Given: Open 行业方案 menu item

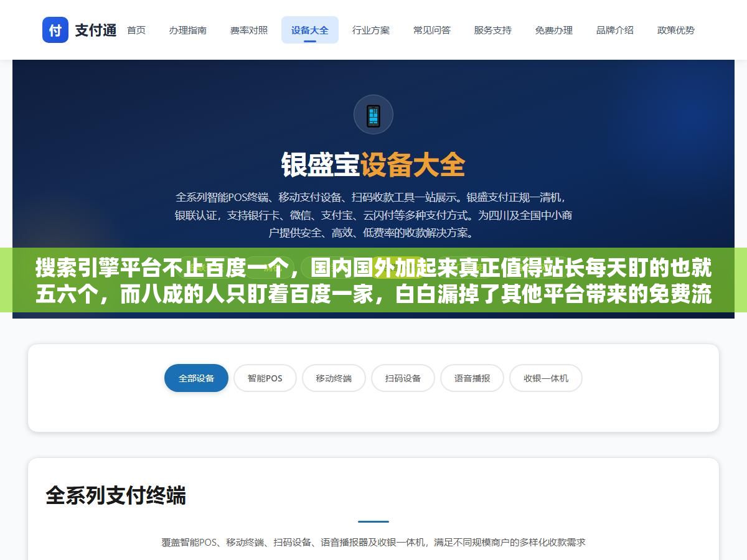Looking at the screenshot, I should click(371, 30).
